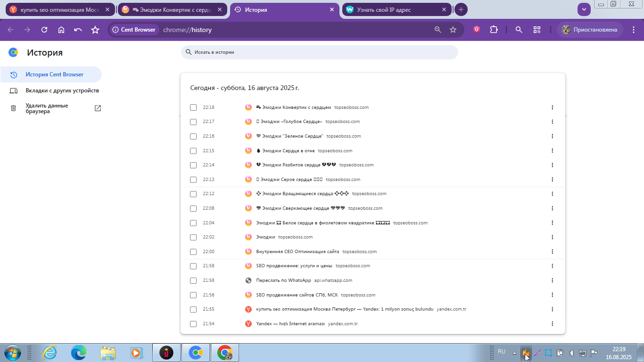The width and height of the screenshot is (644, 362).
Task: Close the История tab
Action: point(332,9)
